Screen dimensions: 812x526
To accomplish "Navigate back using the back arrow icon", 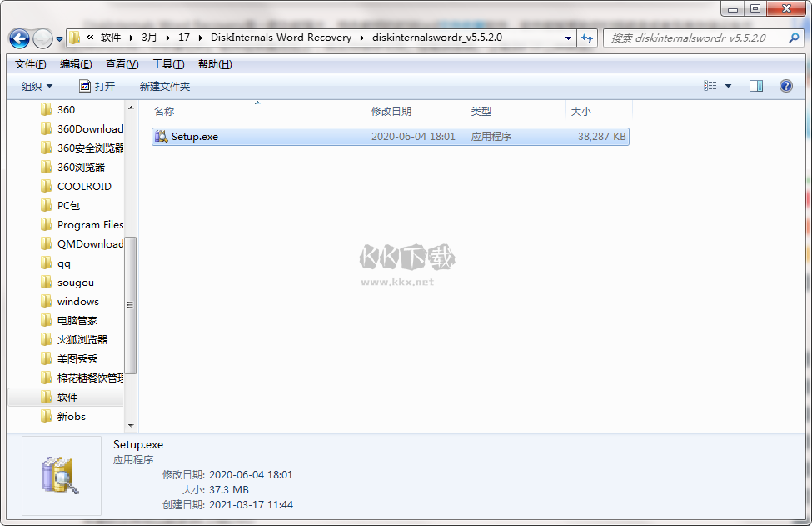I will [18, 38].
